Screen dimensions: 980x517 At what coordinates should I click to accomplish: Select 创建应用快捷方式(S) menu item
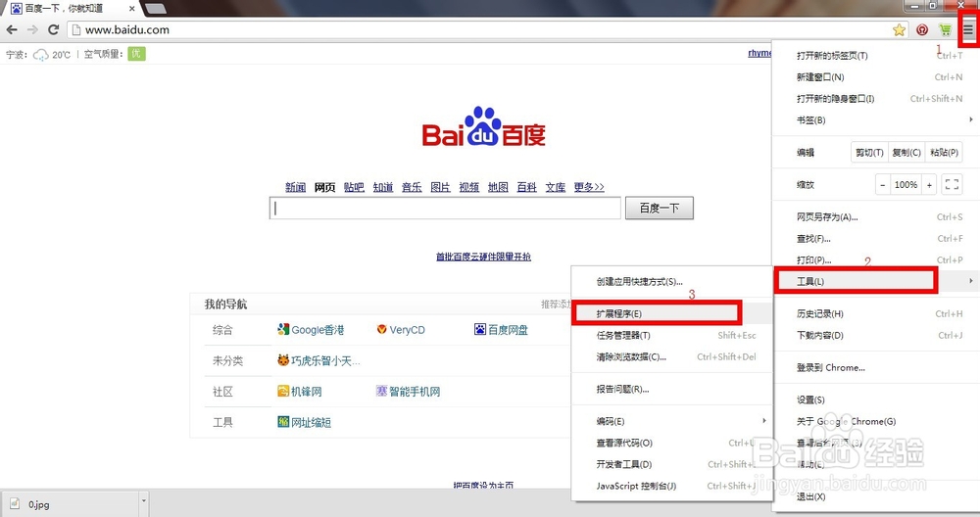click(672, 282)
